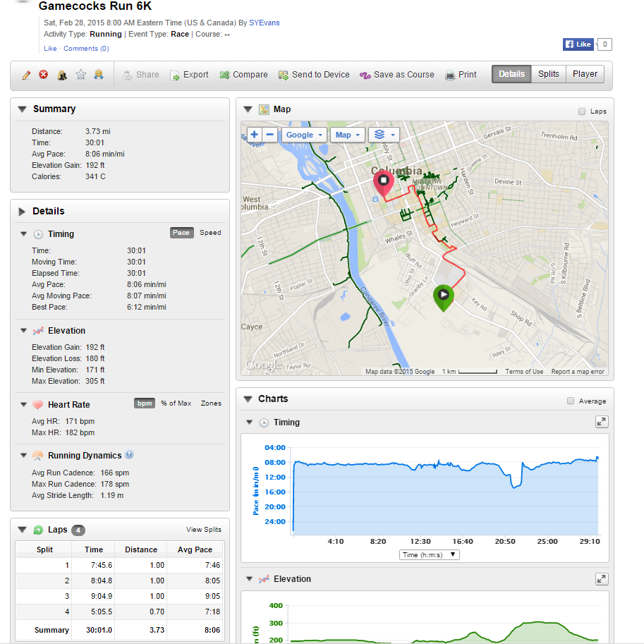The image size is (644, 644).
Task: Switch Timing display to Speed
Action: pos(210,233)
